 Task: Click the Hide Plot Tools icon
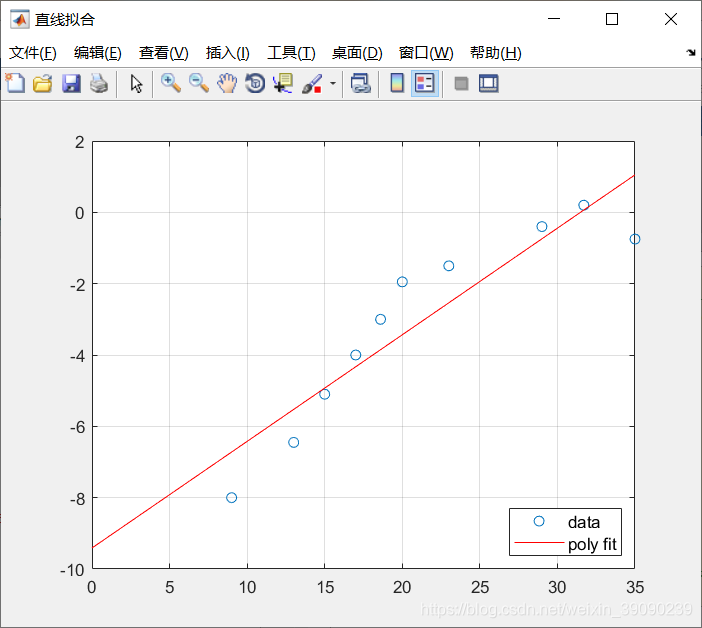point(461,83)
